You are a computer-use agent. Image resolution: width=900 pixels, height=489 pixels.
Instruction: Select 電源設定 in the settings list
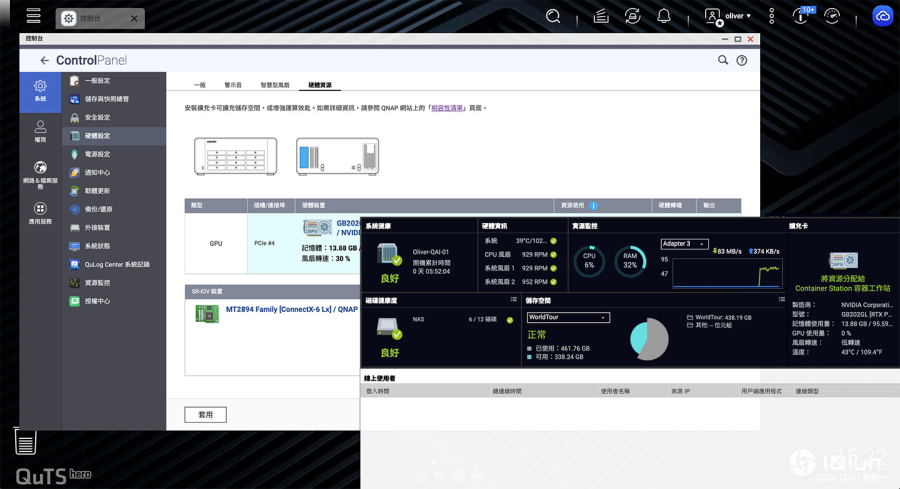pyautogui.click(x=97, y=154)
